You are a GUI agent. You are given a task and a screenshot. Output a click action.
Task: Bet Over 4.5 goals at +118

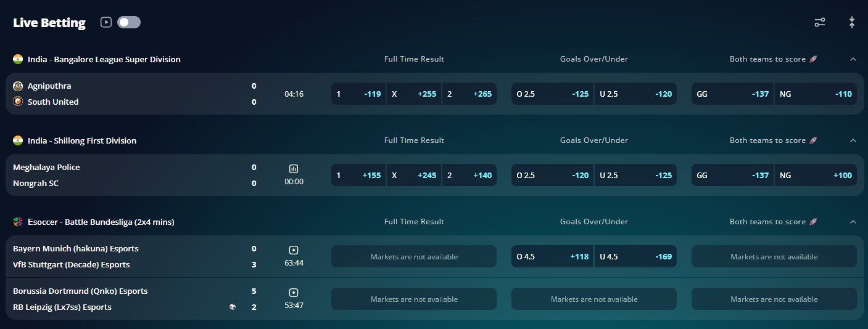point(552,257)
